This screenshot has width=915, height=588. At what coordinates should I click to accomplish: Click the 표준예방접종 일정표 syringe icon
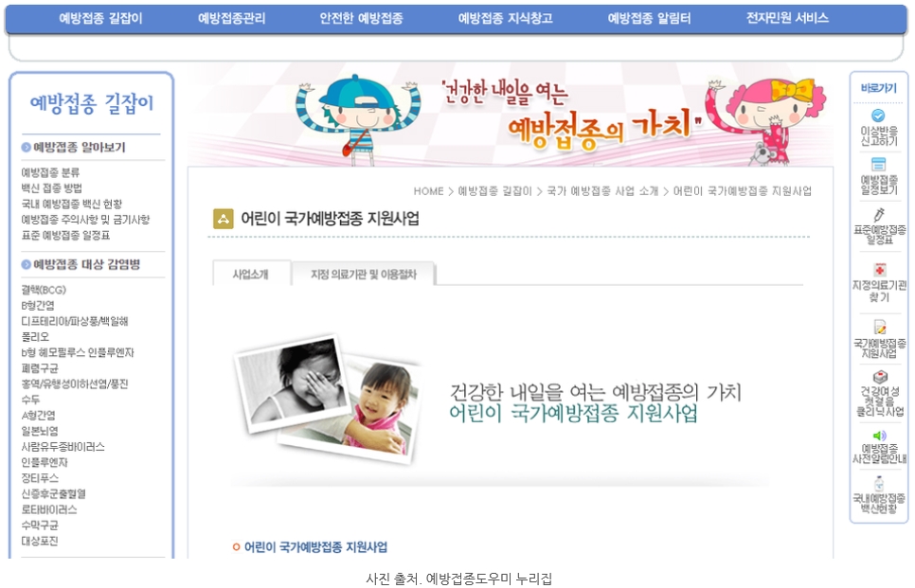click(x=879, y=214)
